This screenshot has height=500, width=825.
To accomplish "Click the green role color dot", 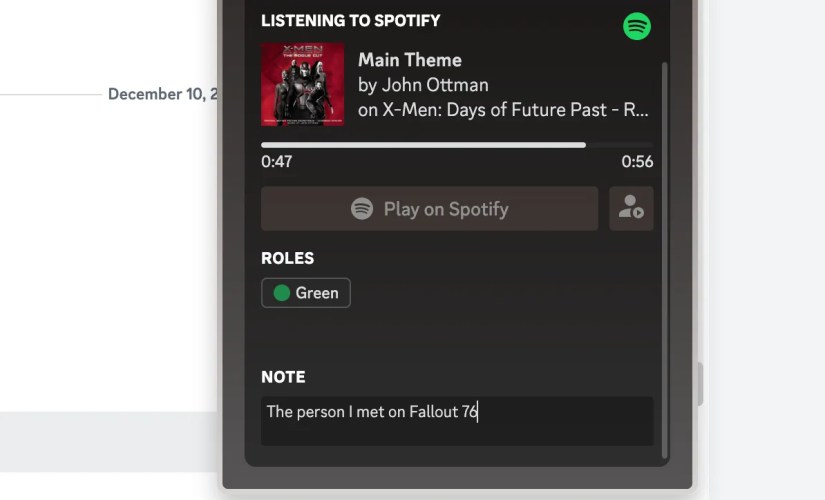I will 282,293.
